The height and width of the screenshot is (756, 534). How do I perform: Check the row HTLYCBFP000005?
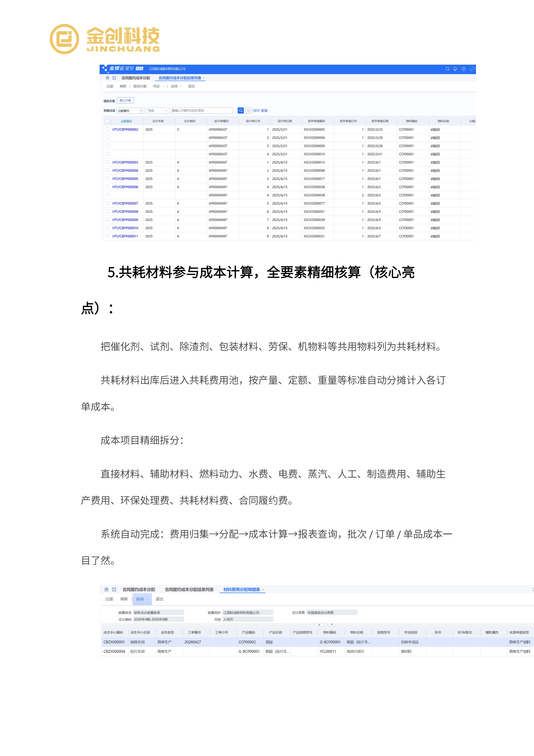tap(107, 178)
